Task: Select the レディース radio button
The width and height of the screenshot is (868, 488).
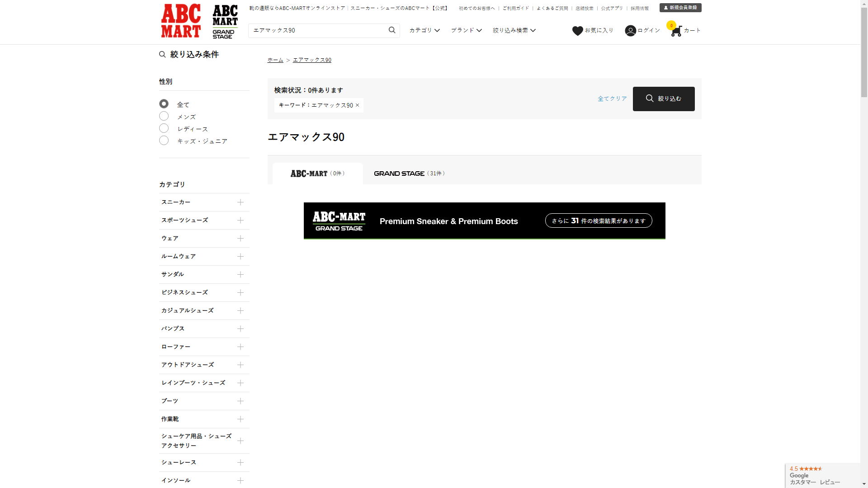Action: pyautogui.click(x=164, y=128)
